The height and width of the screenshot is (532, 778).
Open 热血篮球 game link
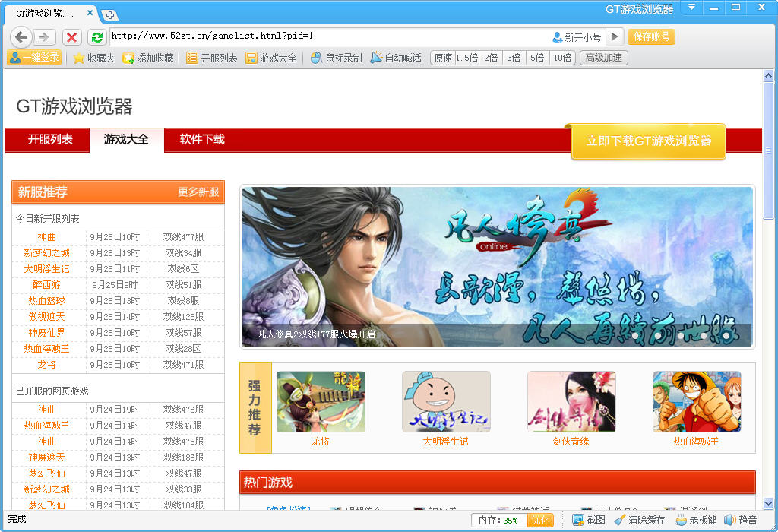pos(46,301)
